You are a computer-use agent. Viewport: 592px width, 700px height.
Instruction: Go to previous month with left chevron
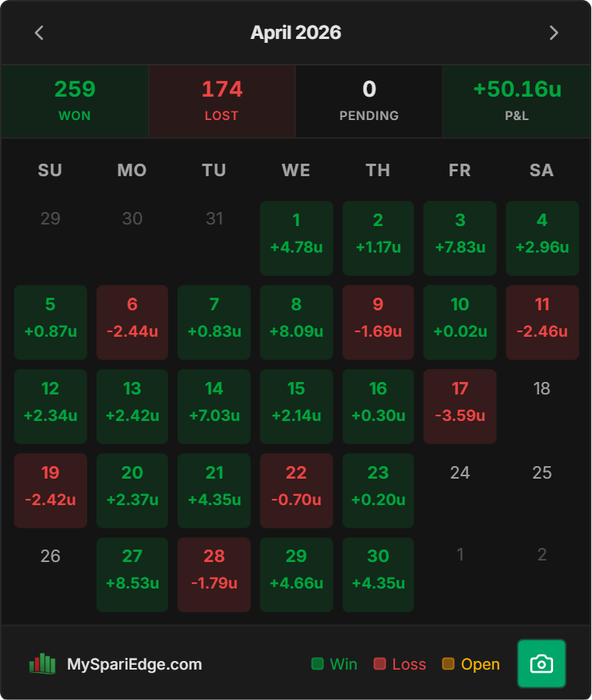click(x=39, y=33)
